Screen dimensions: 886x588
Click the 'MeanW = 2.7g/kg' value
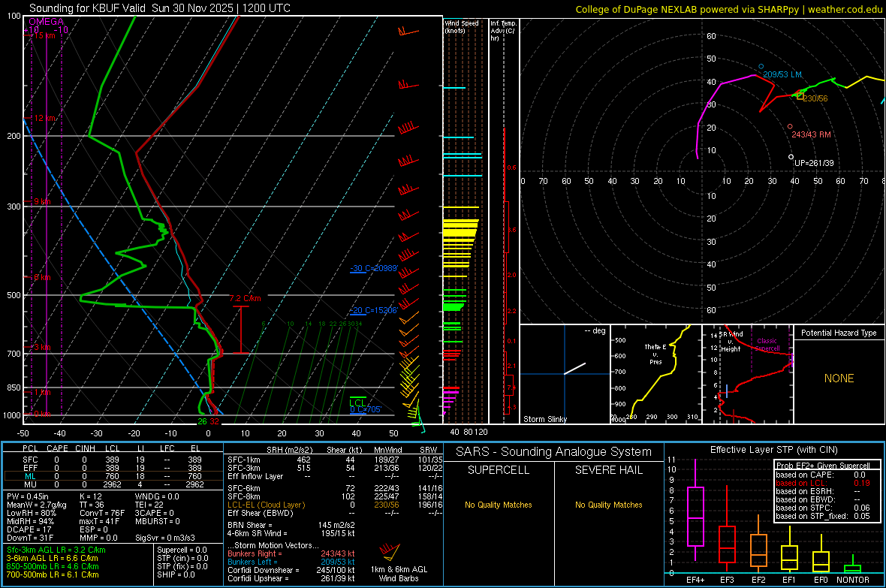pyautogui.click(x=36, y=505)
